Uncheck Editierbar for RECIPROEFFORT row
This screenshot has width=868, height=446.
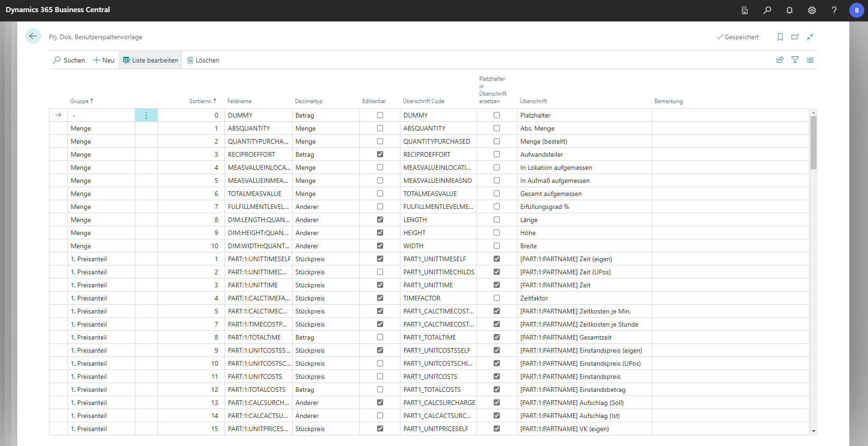[380, 154]
